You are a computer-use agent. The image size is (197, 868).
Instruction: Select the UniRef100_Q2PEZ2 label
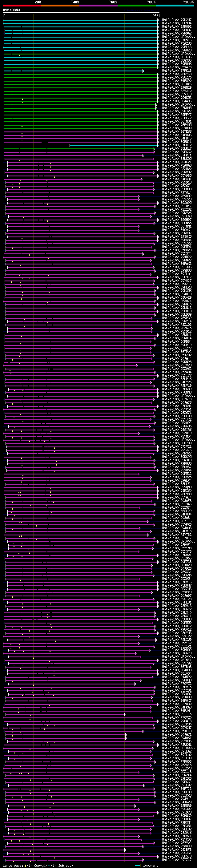[x=176, y=118]
